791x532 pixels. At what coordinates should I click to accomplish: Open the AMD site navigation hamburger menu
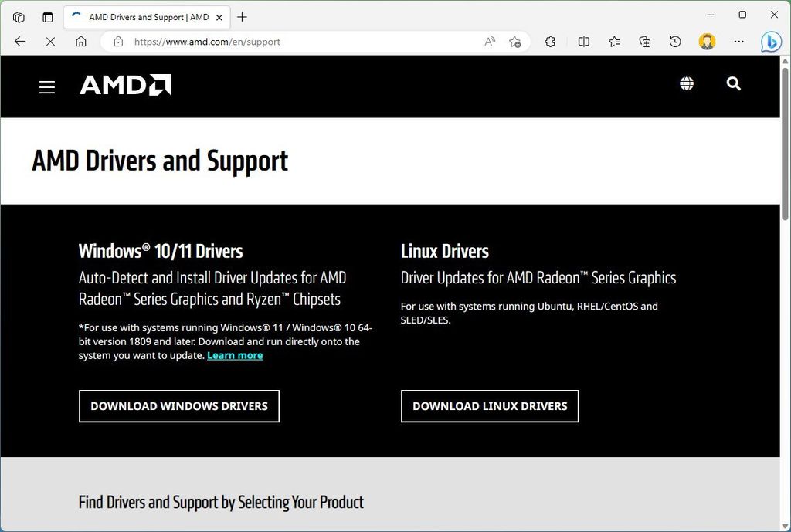[47, 86]
